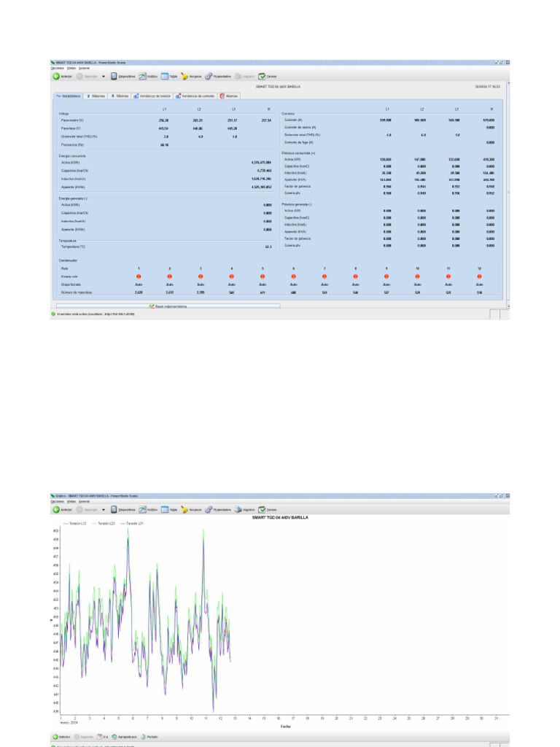Click Tabla icon in the upper window toolbar
The height and width of the screenshot is (747, 560).
(165, 76)
